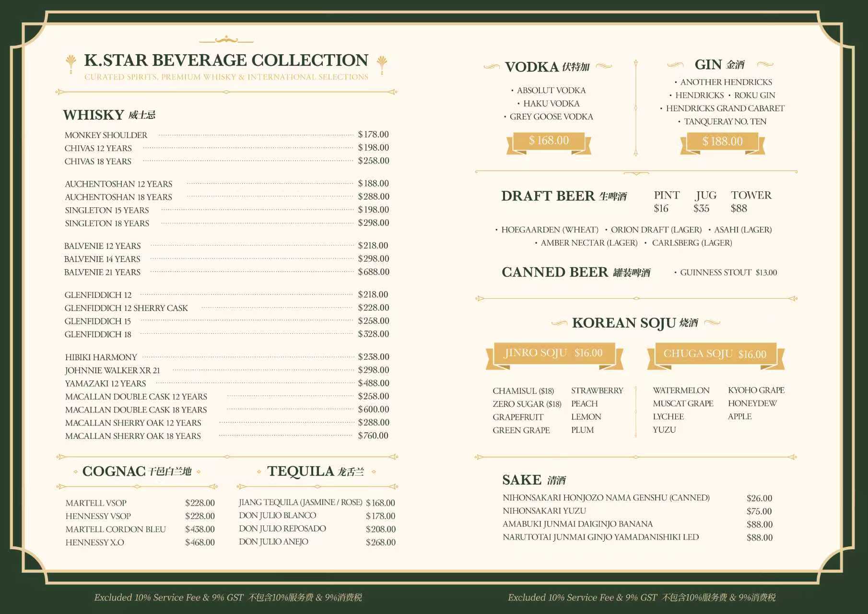Click the Monkey Shoulder whisky name
The height and width of the screenshot is (614, 868).
(106, 135)
